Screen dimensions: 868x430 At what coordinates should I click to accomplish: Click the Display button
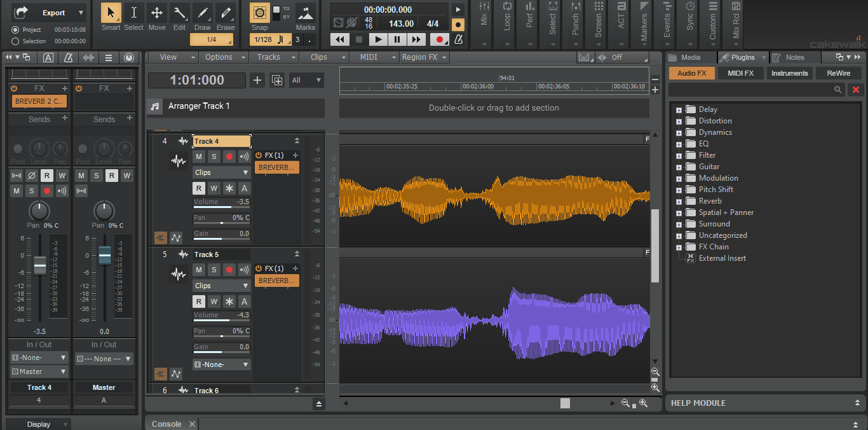39,424
